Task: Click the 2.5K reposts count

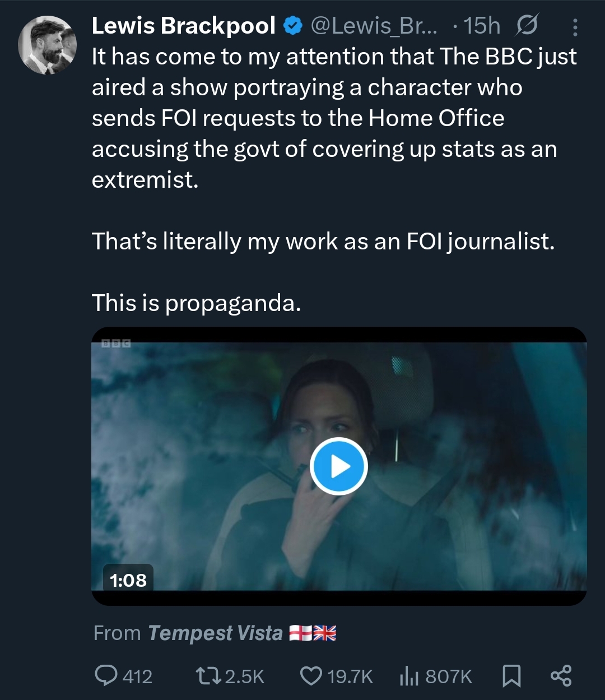Action: (244, 676)
